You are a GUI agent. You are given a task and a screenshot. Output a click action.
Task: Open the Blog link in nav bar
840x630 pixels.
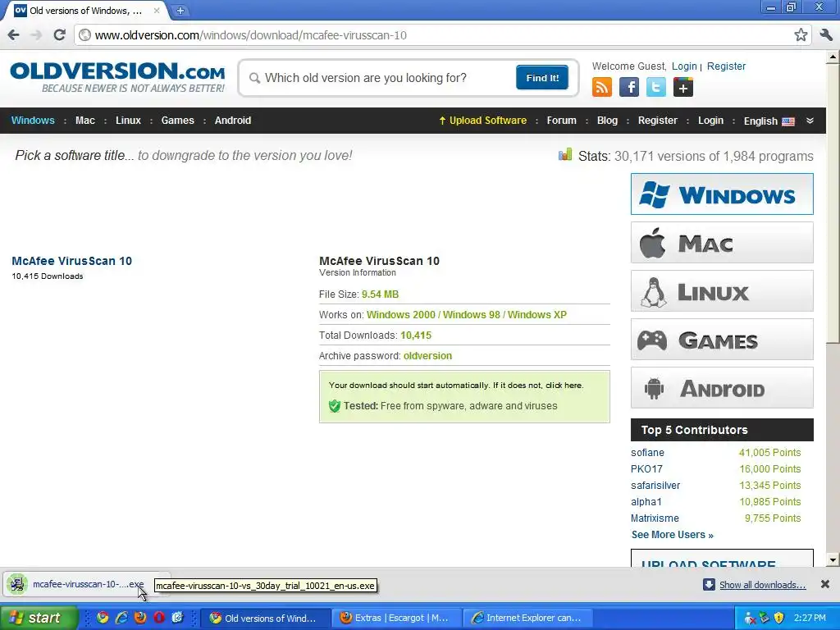pos(607,121)
